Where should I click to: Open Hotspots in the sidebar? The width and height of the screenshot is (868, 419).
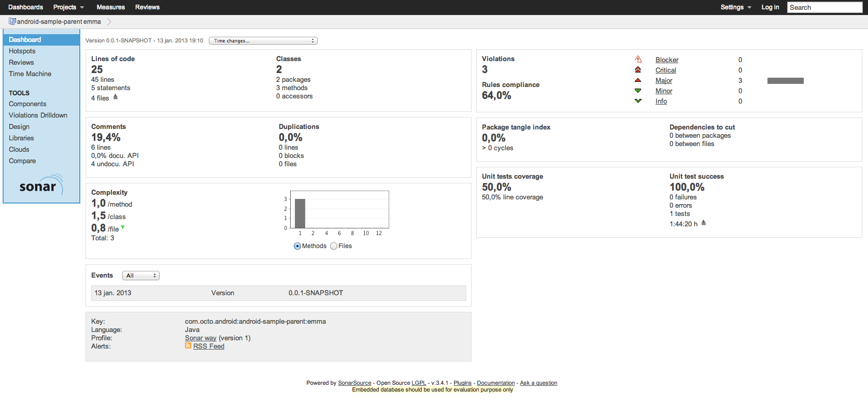point(22,51)
